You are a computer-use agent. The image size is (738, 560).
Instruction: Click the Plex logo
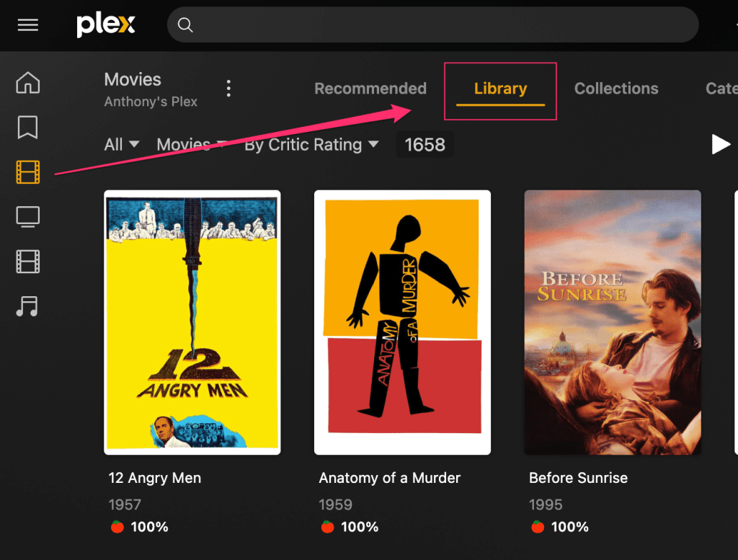tap(106, 25)
